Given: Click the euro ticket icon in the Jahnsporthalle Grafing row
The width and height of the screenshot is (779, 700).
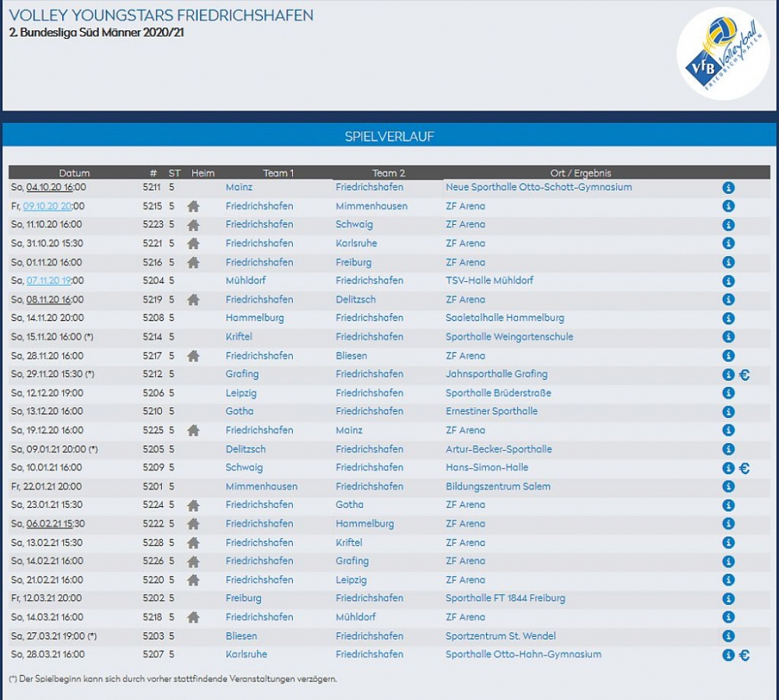Looking at the screenshot, I should coord(744,375).
